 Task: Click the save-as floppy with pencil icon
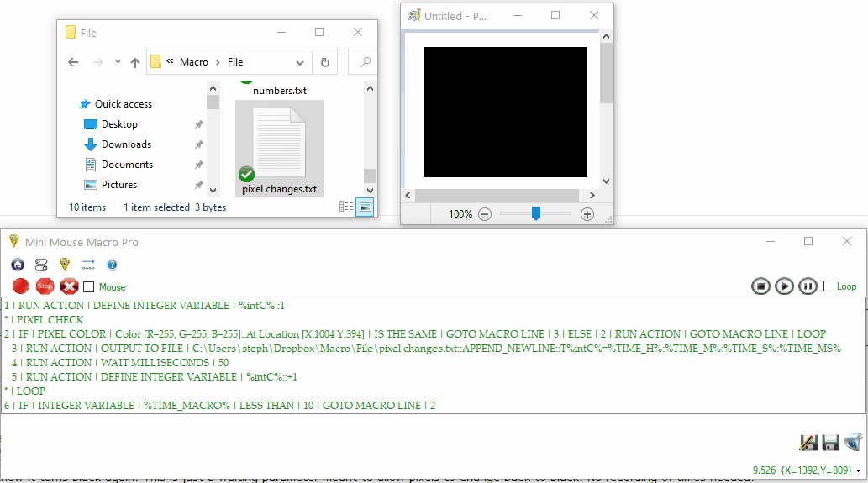(808, 443)
